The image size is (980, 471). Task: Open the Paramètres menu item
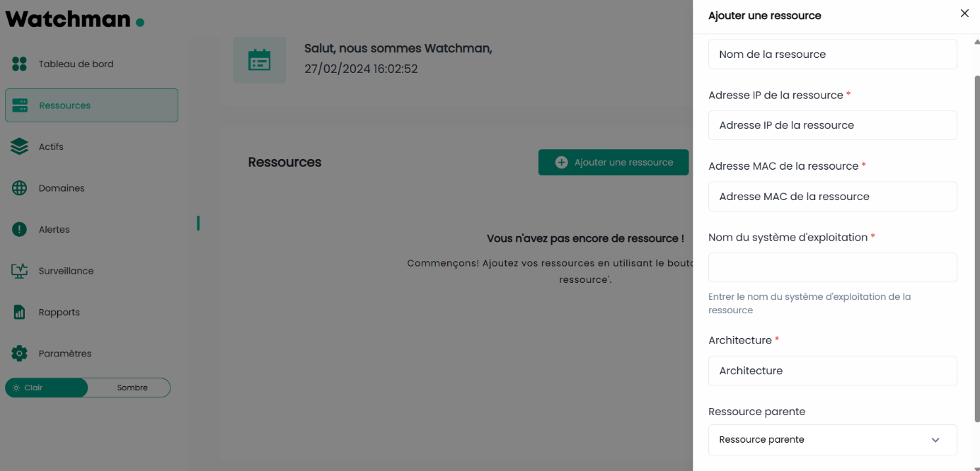(x=91, y=354)
